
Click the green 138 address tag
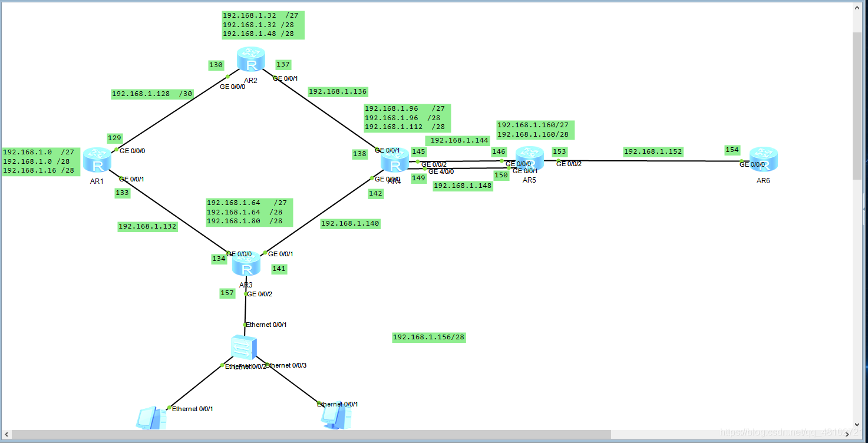(360, 154)
